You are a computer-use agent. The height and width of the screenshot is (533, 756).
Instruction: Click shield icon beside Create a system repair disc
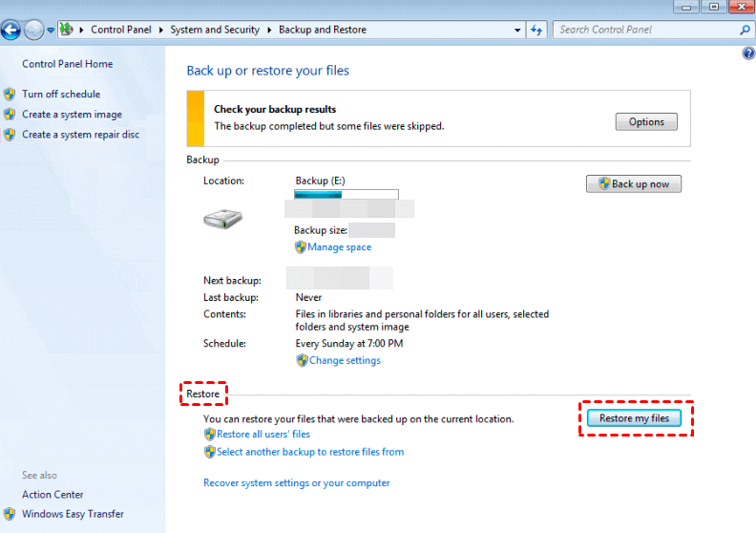pyautogui.click(x=10, y=135)
